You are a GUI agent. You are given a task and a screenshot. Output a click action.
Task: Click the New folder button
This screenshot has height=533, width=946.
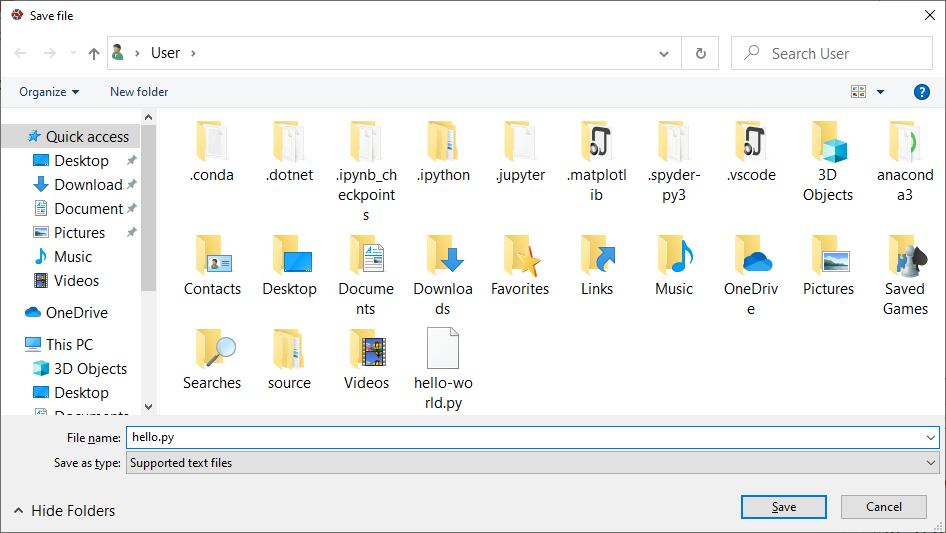pos(139,92)
